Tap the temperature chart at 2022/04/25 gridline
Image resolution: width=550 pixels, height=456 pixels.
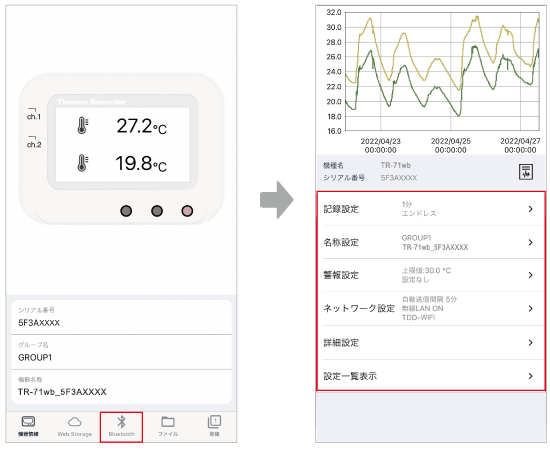tap(451, 72)
